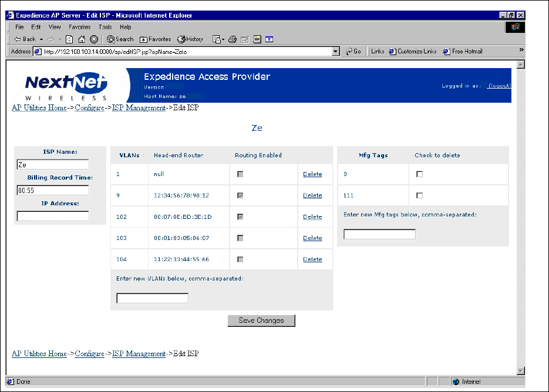The width and height of the screenshot is (549, 392).
Task: Open the File menu
Action: pyautogui.click(x=19, y=27)
